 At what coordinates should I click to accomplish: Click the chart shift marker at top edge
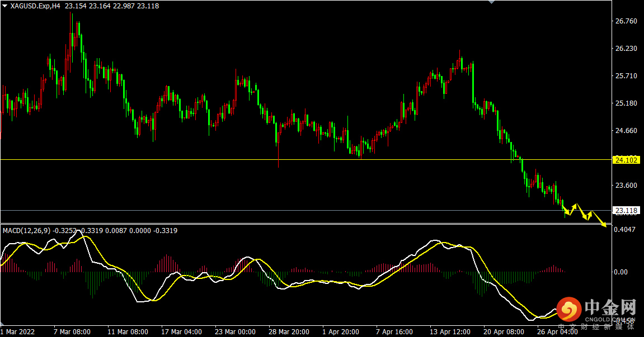point(491,2)
